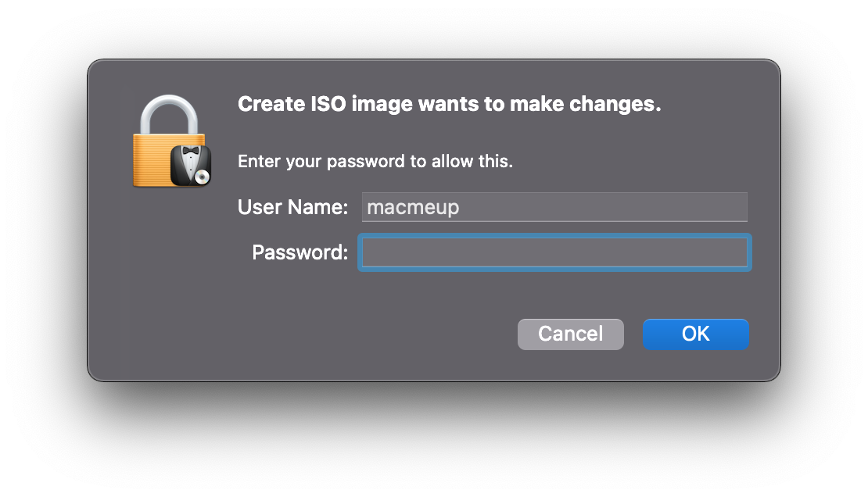868x497 pixels.
Task: Click the dialog title about making changes
Action: 449,103
